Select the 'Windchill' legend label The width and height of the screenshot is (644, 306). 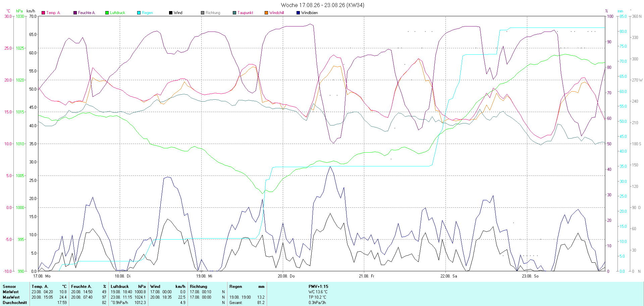[277, 13]
